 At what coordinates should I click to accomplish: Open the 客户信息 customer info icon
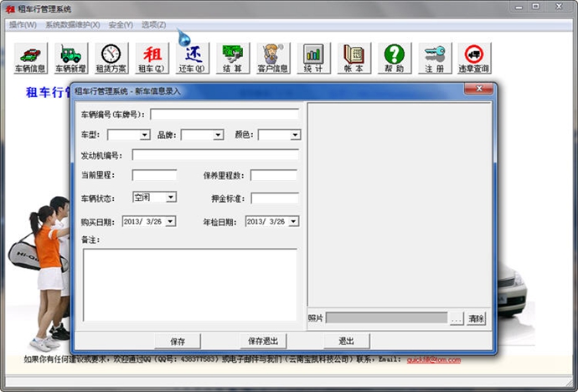(x=273, y=58)
